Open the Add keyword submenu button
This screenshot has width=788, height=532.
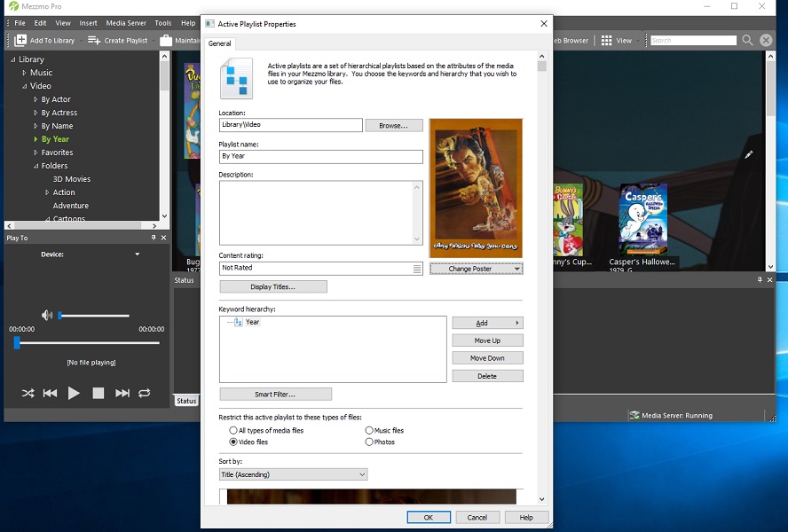[487, 323]
